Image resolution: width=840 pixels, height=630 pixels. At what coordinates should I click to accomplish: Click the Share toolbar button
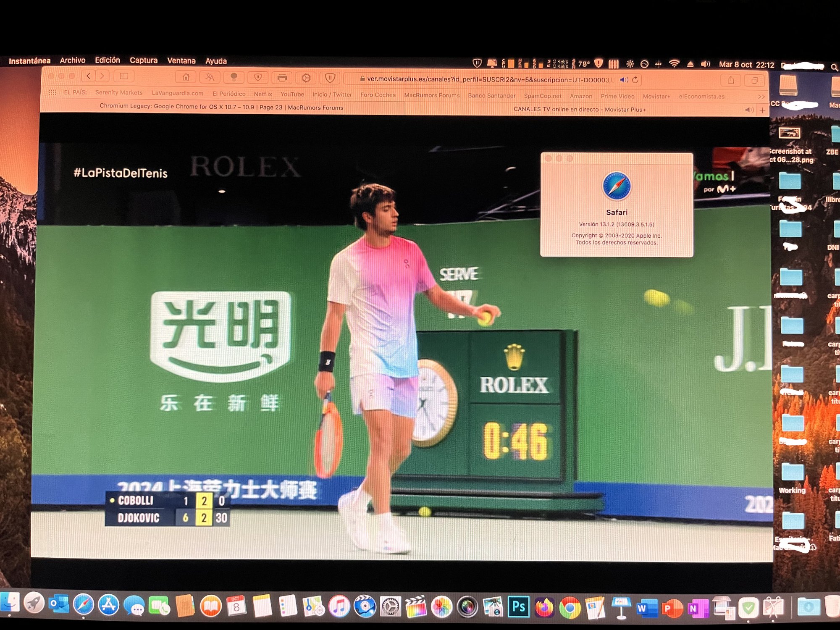coord(731,80)
